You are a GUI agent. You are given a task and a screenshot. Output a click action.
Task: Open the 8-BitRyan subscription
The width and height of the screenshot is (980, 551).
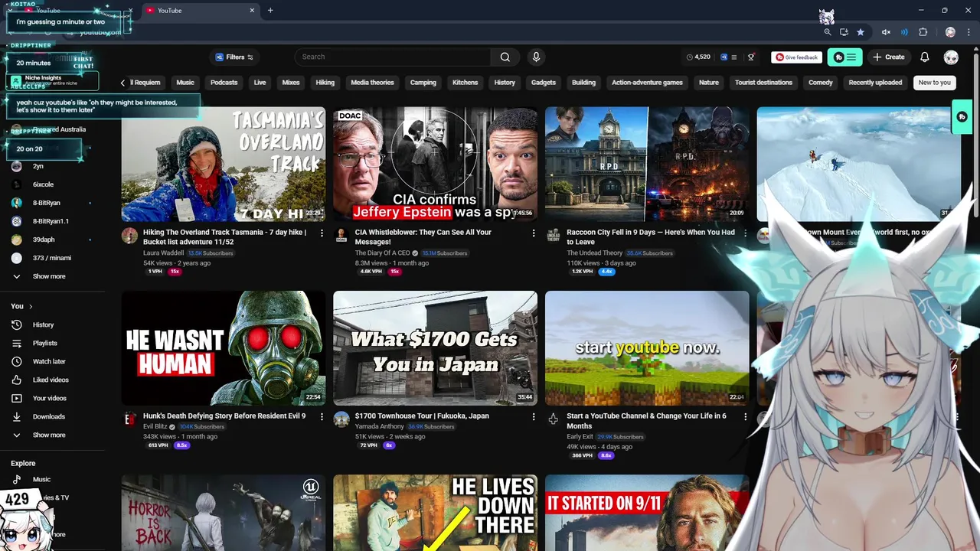[46, 203]
